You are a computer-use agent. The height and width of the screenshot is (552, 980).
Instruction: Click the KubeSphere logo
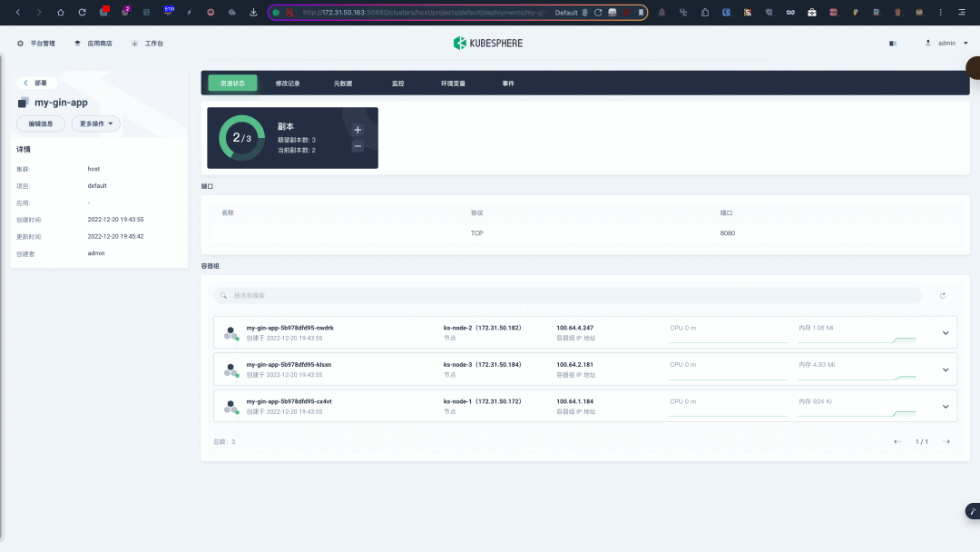click(x=488, y=44)
